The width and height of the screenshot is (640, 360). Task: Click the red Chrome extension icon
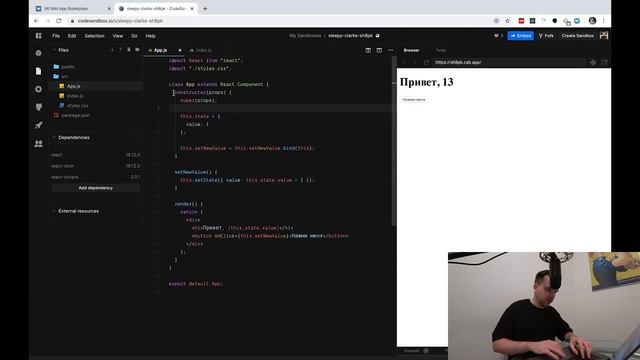coord(521,21)
